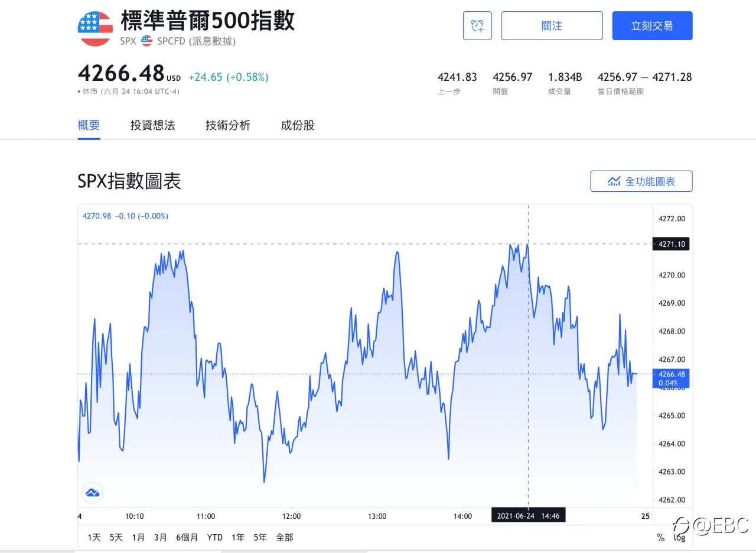Click the alert clock icon button
Image resolution: width=756 pixels, height=553 pixels.
tap(477, 26)
